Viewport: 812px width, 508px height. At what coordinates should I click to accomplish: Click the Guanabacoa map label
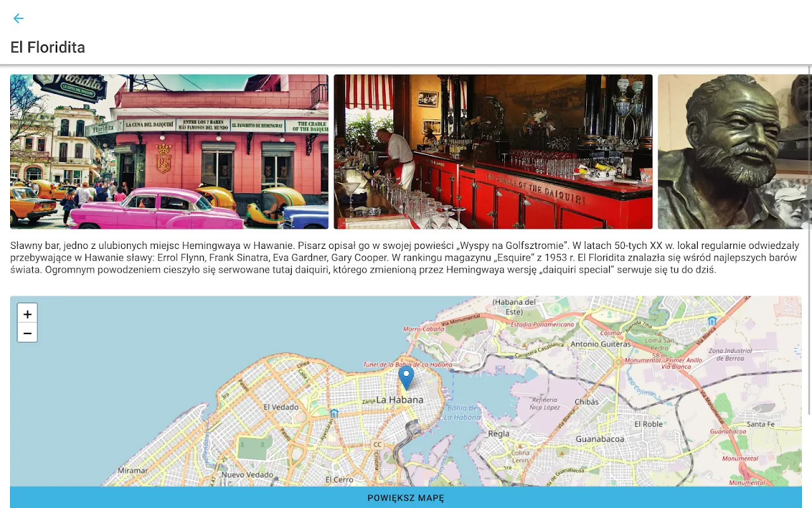600,439
